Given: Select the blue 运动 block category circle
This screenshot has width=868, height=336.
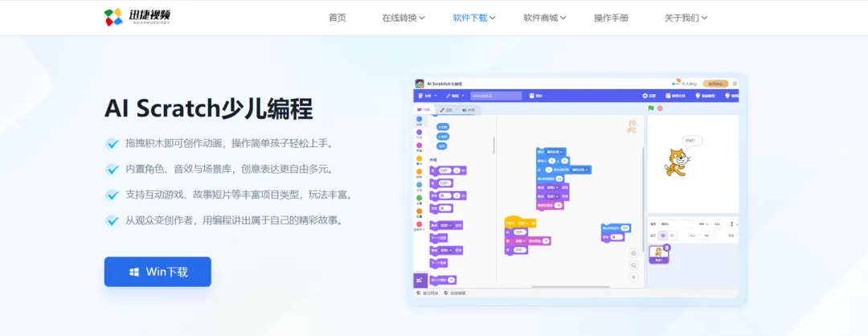Looking at the screenshot, I should coord(419,120).
